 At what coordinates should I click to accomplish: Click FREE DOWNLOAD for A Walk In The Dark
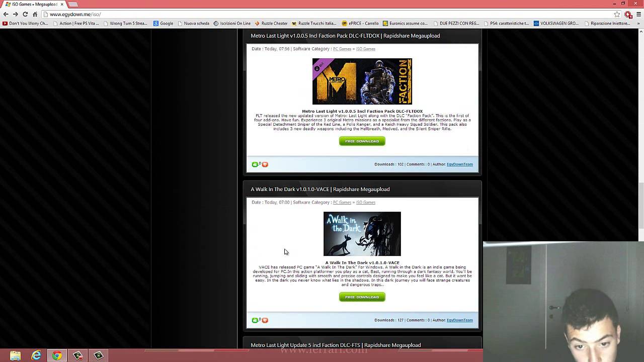click(362, 297)
